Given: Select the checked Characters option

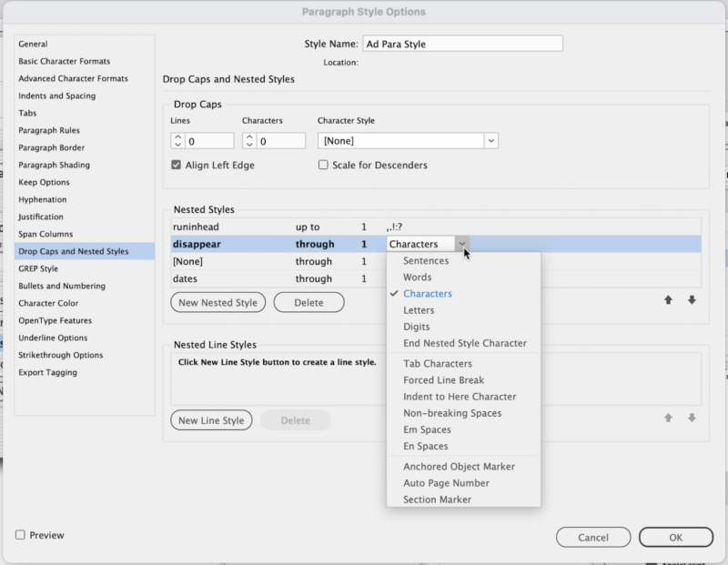Looking at the screenshot, I should (427, 293).
